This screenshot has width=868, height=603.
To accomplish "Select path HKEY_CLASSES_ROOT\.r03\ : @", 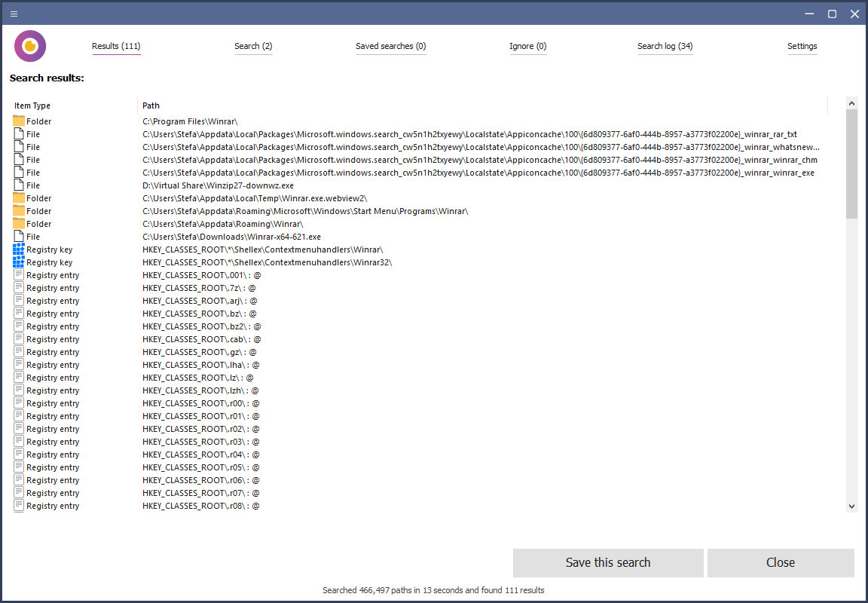I will (201, 442).
